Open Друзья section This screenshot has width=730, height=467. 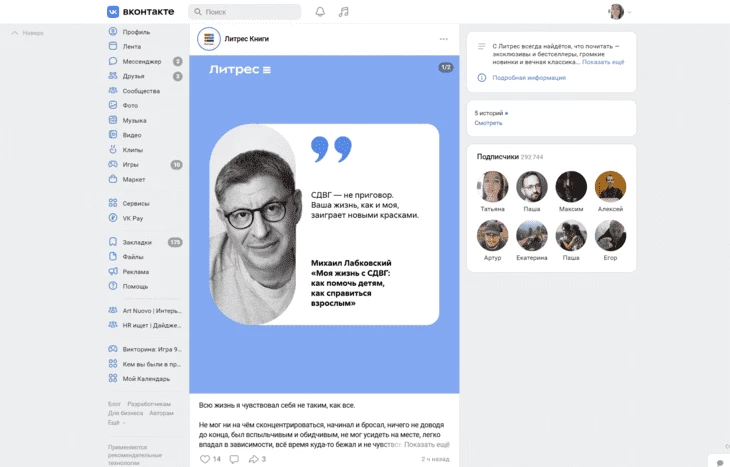click(133, 76)
